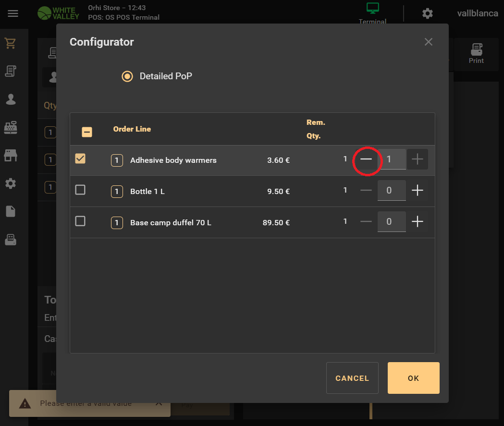This screenshot has height=426, width=504.
Task: Check the Bottle 1 L checkbox
Action: point(80,190)
